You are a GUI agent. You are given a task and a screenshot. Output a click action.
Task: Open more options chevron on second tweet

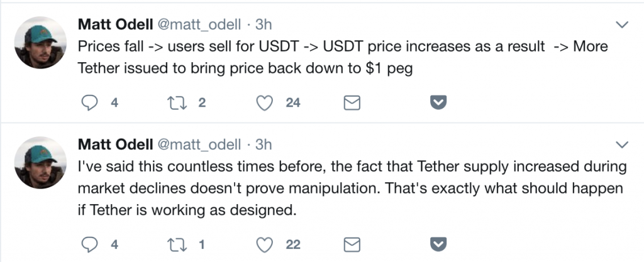[622, 145]
